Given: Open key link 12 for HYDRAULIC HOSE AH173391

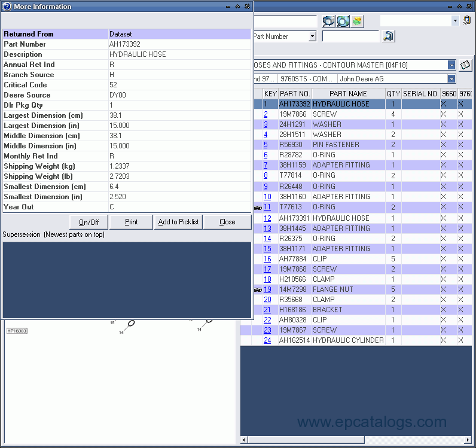Looking at the screenshot, I should pyautogui.click(x=267, y=218).
